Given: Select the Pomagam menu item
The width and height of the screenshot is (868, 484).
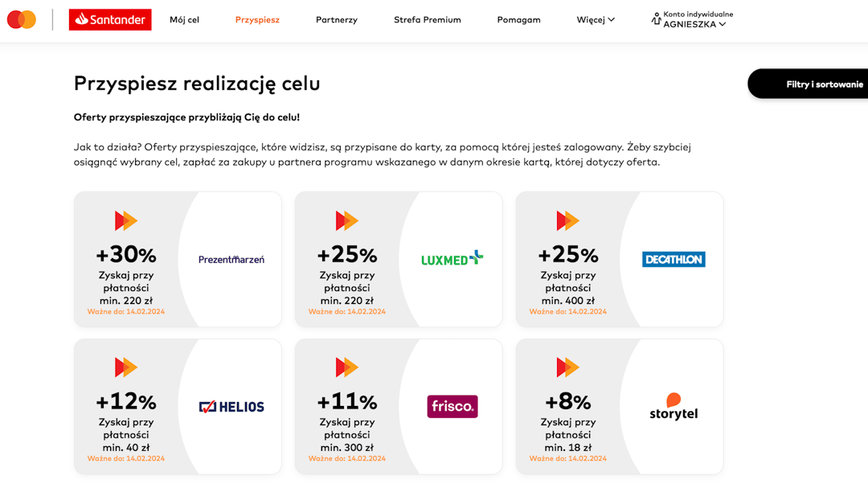Looking at the screenshot, I should click(518, 19).
